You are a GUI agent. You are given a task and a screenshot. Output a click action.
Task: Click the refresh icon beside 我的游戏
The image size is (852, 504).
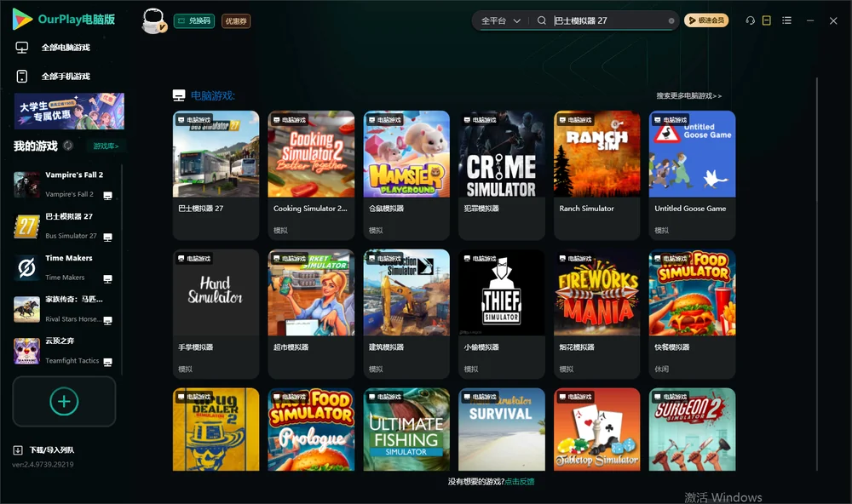(x=68, y=146)
